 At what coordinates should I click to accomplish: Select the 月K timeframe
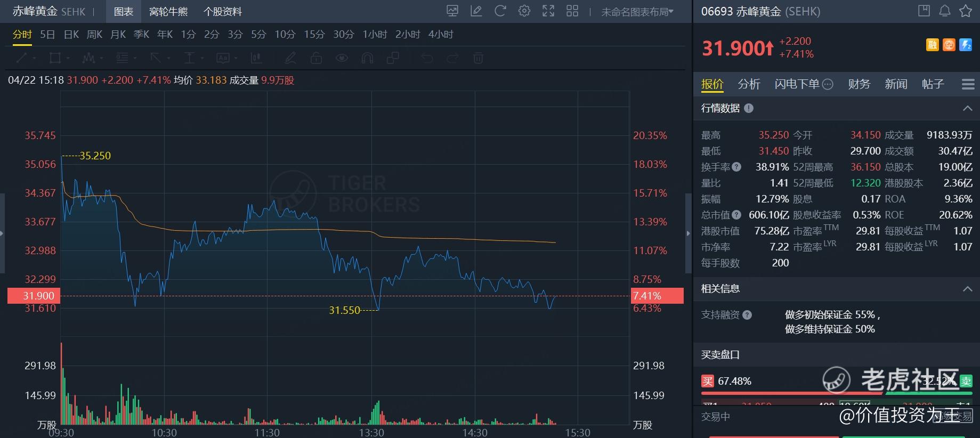pos(118,35)
